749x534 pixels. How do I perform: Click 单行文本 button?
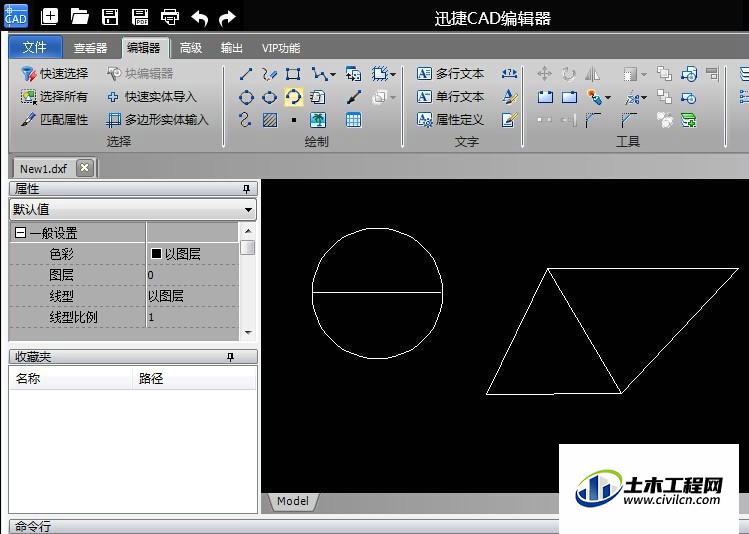(x=450, y=97)
